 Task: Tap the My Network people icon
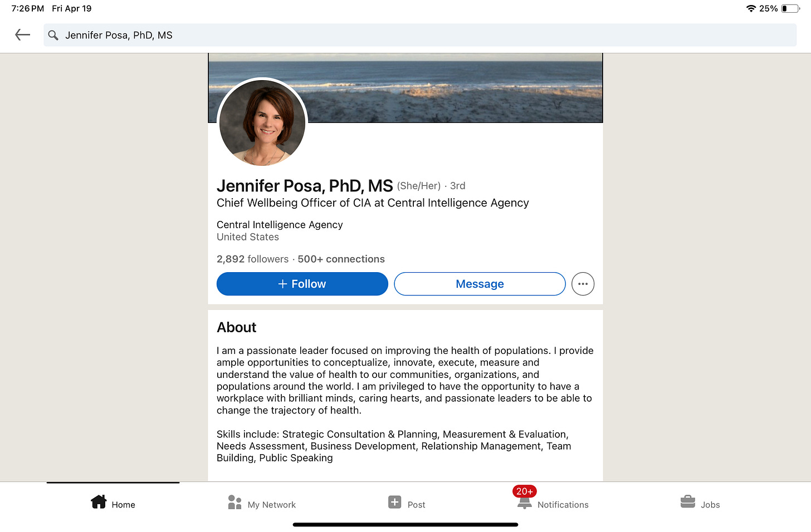click(234, 503)
